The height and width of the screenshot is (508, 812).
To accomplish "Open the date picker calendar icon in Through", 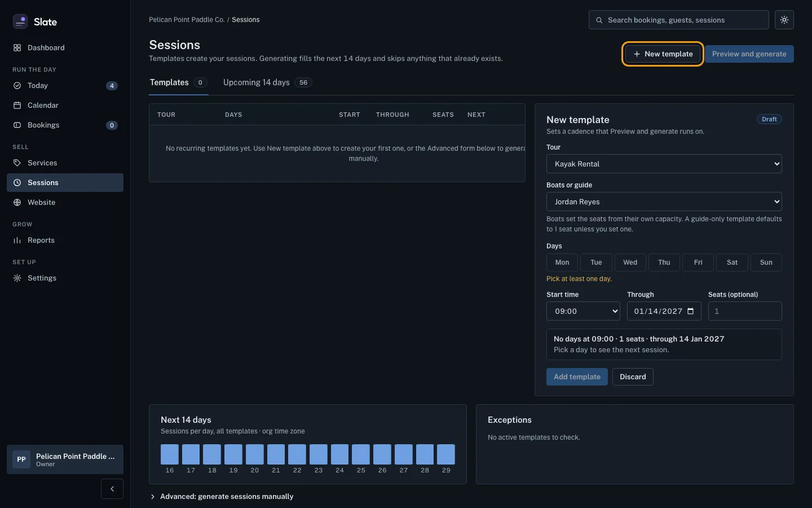I will click(x=691, y=312).
